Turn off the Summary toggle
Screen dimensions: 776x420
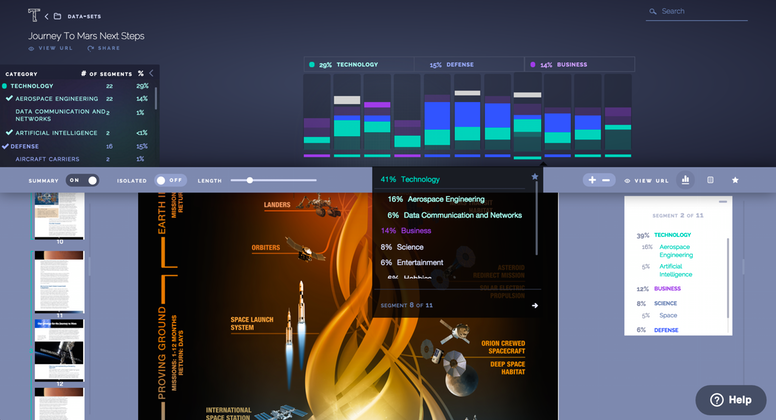pyautogui.click(x=82, y=181)
